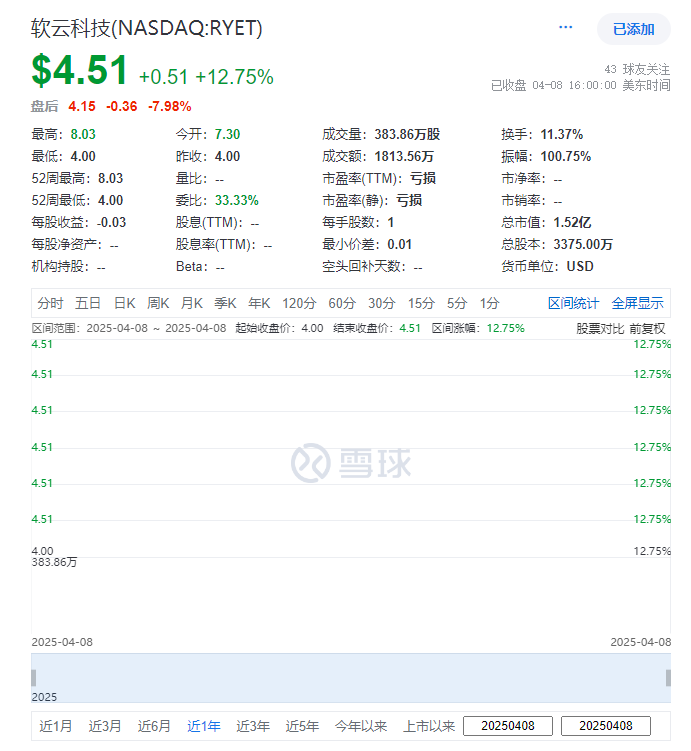Open 全屏显示 fullscreen chart view

(x=637, y=303)
